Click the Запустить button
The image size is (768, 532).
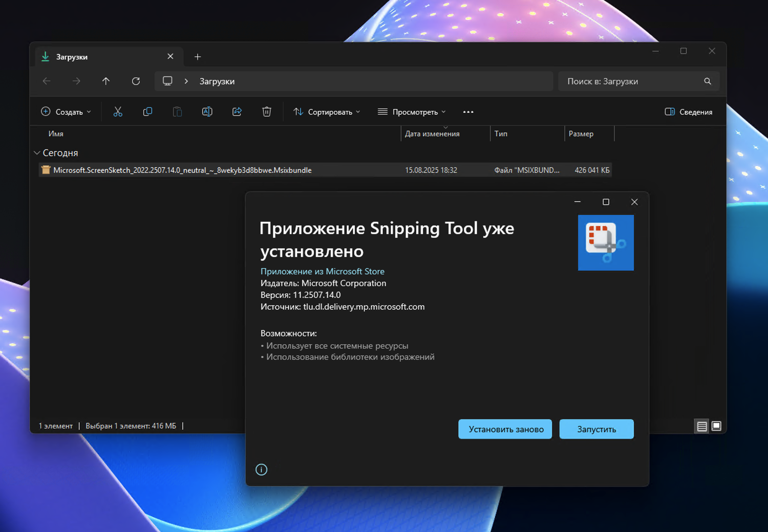tap(596, 429)
